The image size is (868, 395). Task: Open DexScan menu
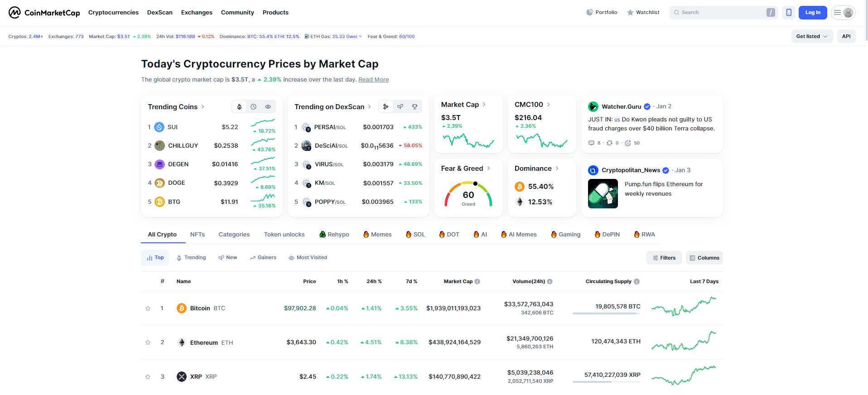(x=160, y=13)
